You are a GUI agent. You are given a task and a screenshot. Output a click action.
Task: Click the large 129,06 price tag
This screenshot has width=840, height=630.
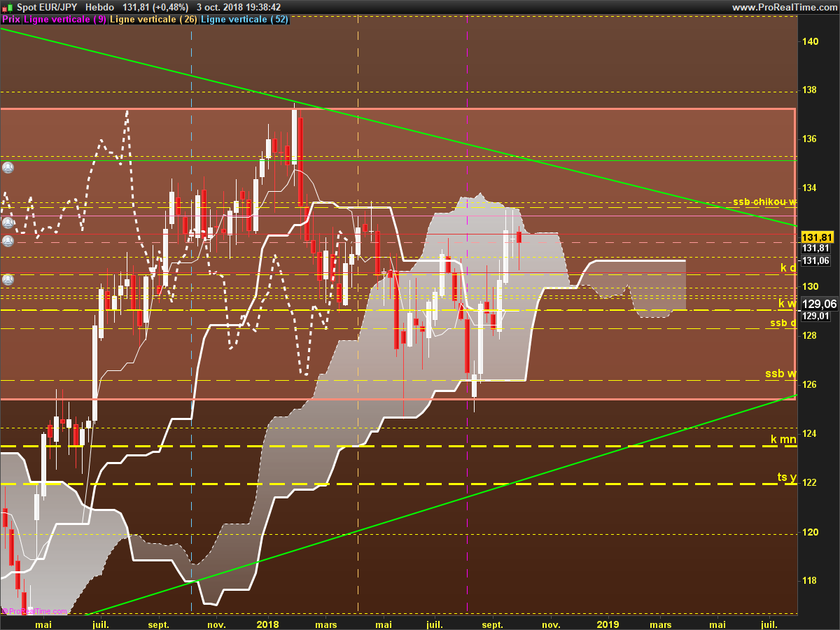click(x=819, y=304)
